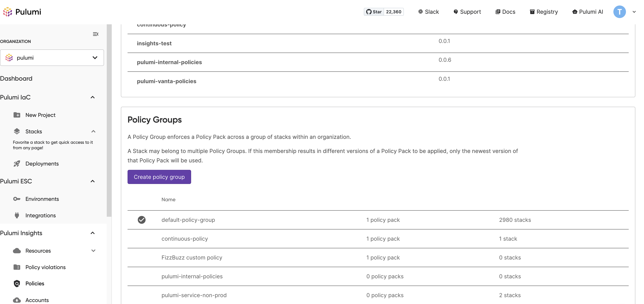Open pulumi-internal-policies policy group
Image resolution: width=644 pixels, height=304 pixels.
(x=192, y=277)
